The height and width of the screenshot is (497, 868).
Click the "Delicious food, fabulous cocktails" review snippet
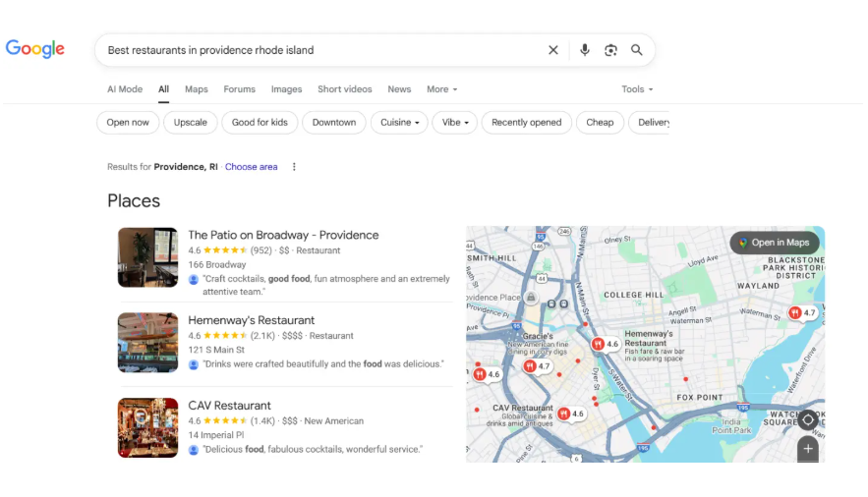coord(313,450)
